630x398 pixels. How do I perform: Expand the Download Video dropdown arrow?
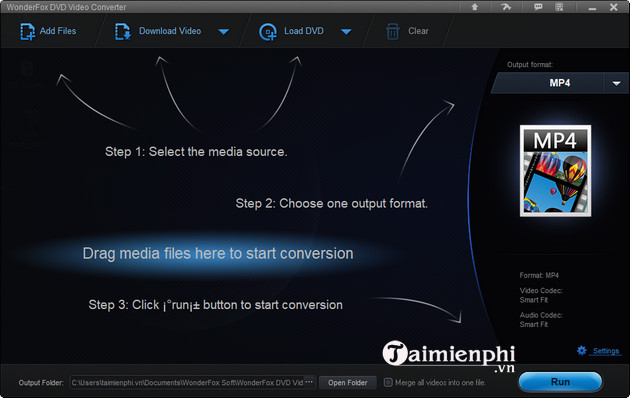[223, 32]
